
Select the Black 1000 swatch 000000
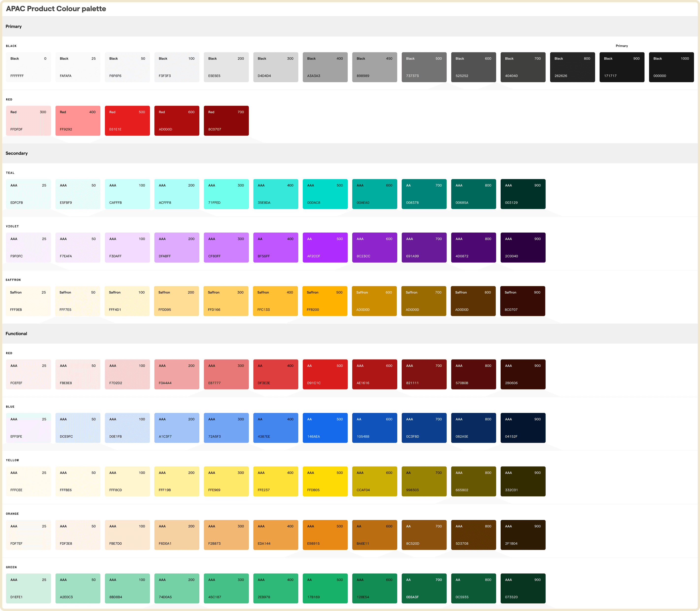click(x=671, y=67)
